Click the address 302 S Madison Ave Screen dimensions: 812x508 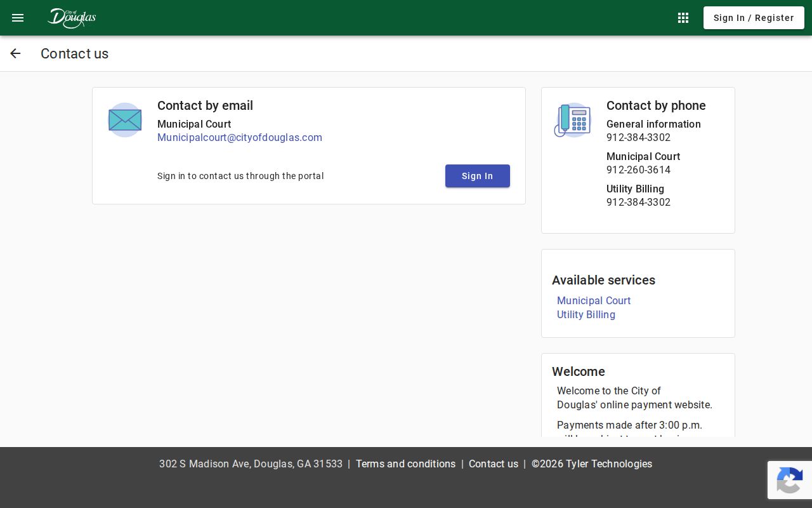pos(251,464)
